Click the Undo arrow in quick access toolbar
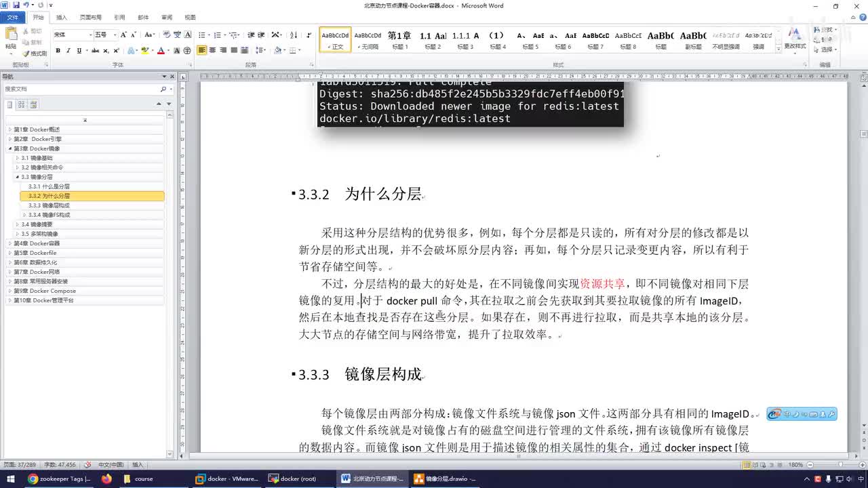Screen dimensions: 868x488 coord(26,5)
